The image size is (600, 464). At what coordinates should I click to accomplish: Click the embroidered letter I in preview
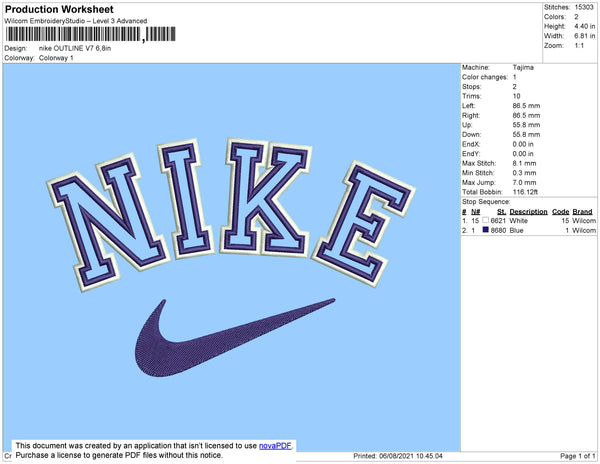pos(186,199)
